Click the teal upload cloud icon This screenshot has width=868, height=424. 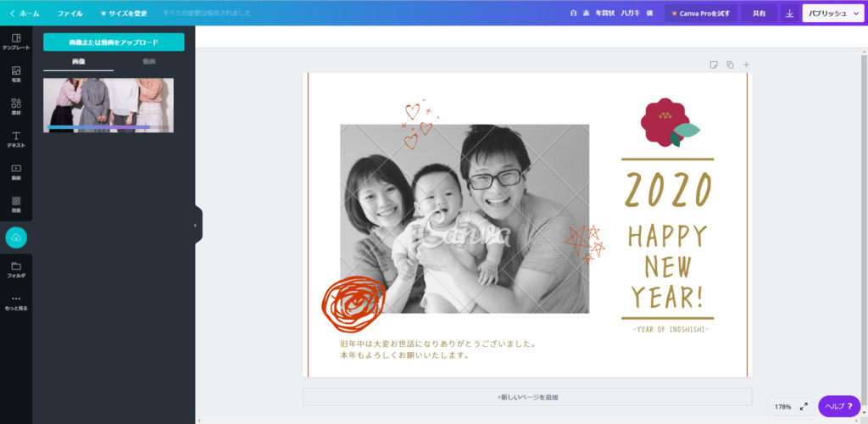tap(16, 237)
